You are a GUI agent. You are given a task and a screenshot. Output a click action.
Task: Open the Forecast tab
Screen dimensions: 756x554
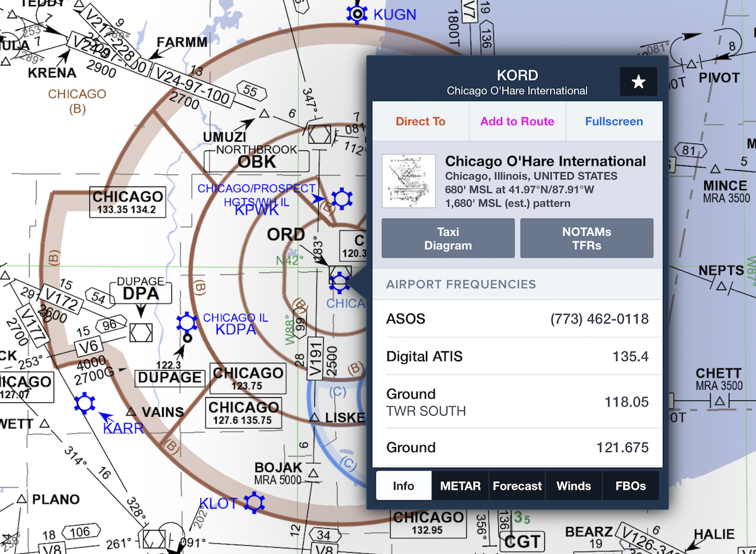point(517,486)
